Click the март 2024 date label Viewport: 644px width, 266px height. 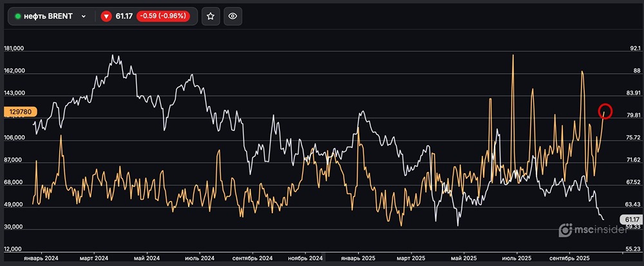pos(93,259)
